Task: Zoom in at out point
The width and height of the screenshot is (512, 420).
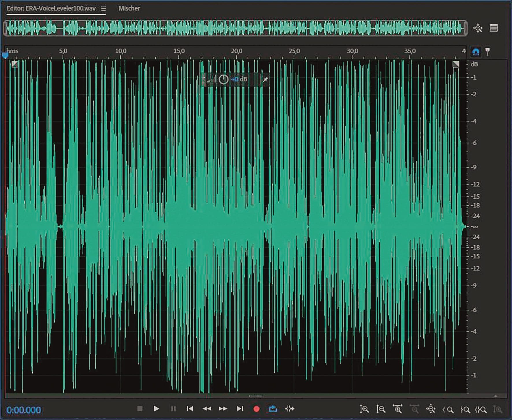Action: pos(465,409)
